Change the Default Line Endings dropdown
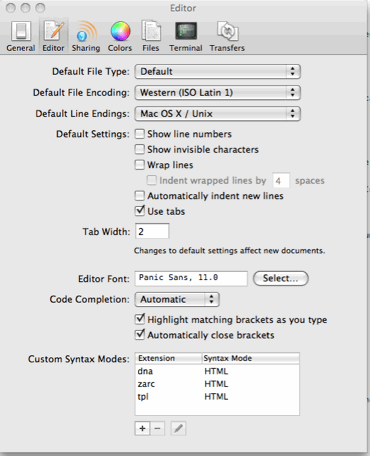The height and width of the screenshot is (456, 370). click(218, 114)
